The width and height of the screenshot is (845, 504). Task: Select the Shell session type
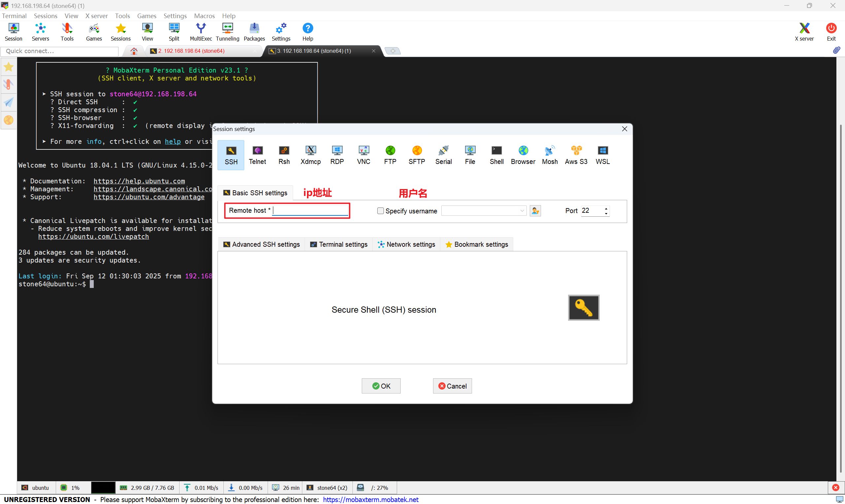pyautogui.click(x=496, y=155)
